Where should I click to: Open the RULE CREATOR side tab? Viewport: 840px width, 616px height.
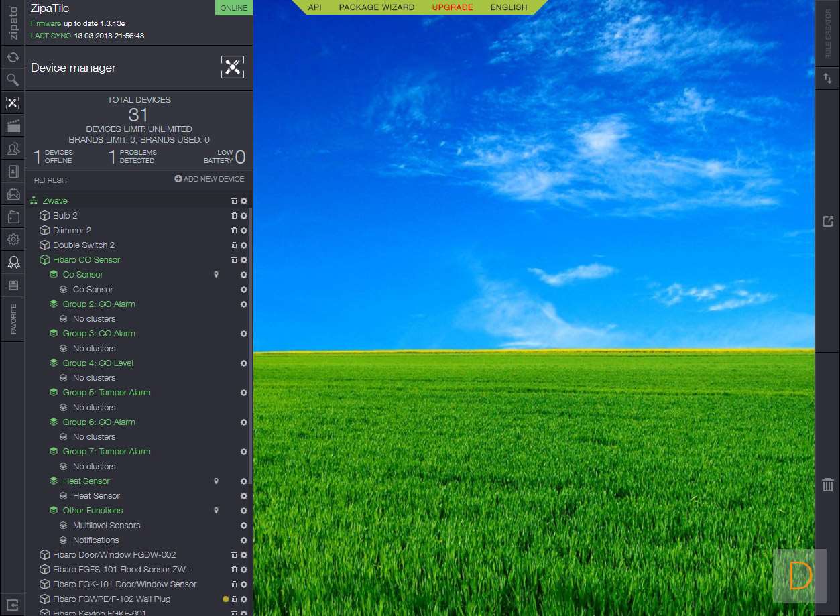pyautogui.click(x=828, y=34)
